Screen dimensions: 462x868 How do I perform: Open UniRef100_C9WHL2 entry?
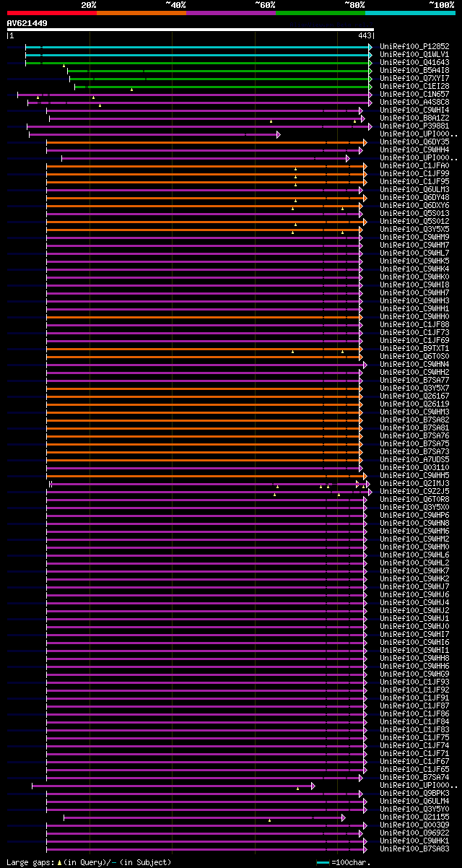[415, 563]
